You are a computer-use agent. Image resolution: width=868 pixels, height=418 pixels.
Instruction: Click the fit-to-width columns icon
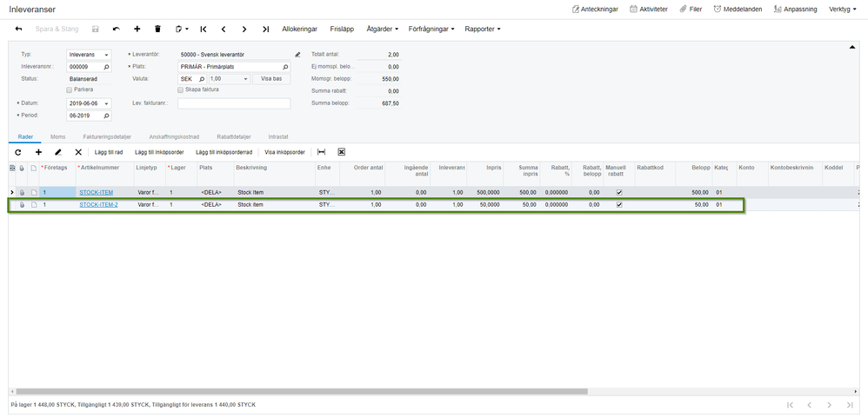(321, 151)
